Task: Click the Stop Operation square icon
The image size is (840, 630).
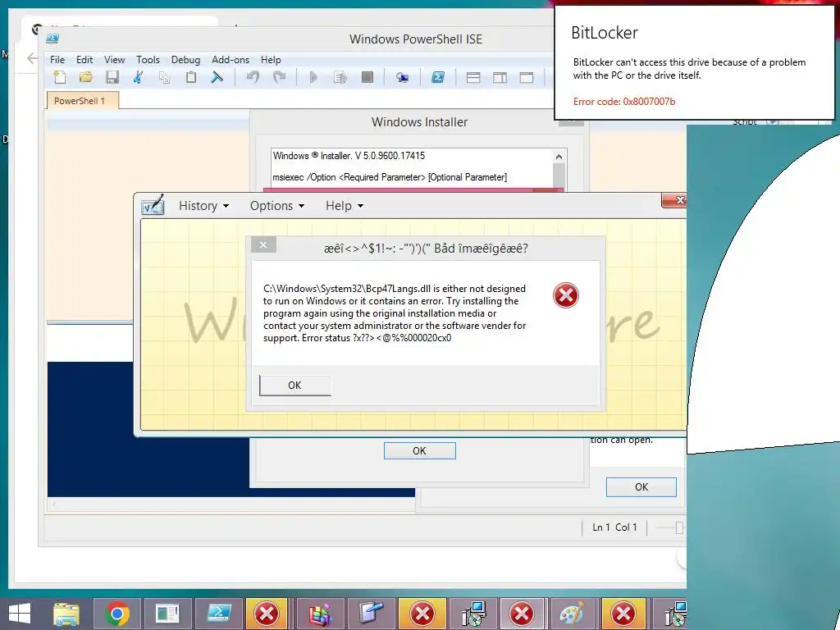Action: (367, 78)
